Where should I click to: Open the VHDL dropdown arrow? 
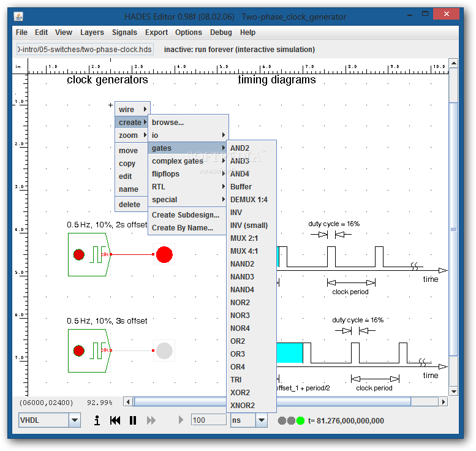coord(75,420)
